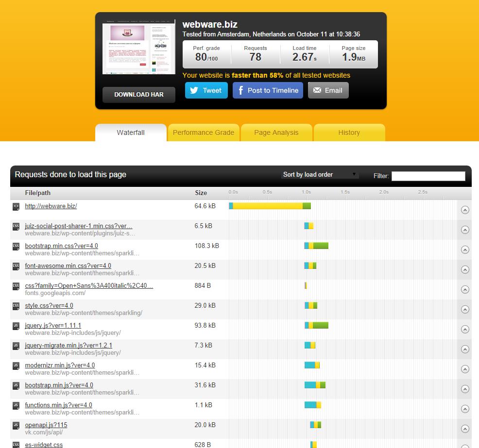Screen dimensions: 479x448
Task: Click the Filter text input field
Action: [428, 176]
